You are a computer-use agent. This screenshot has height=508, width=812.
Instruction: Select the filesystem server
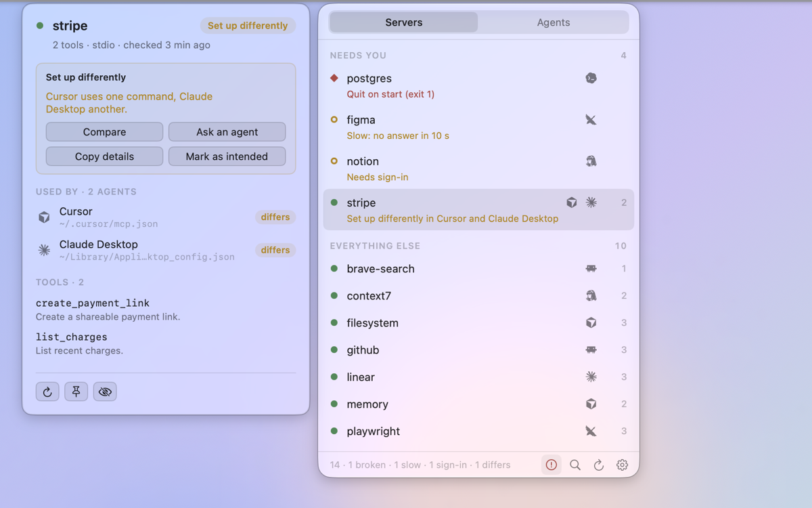(x=478, y=323)
